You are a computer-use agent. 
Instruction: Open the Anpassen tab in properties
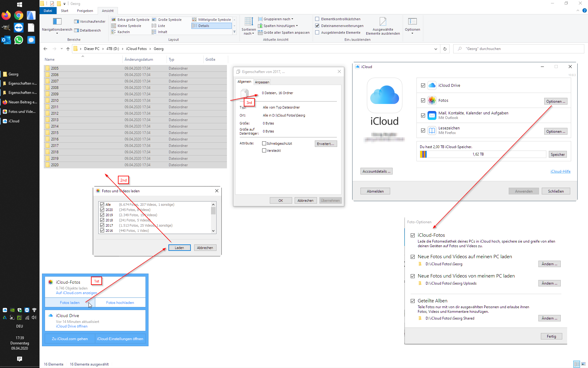[262, 82]
